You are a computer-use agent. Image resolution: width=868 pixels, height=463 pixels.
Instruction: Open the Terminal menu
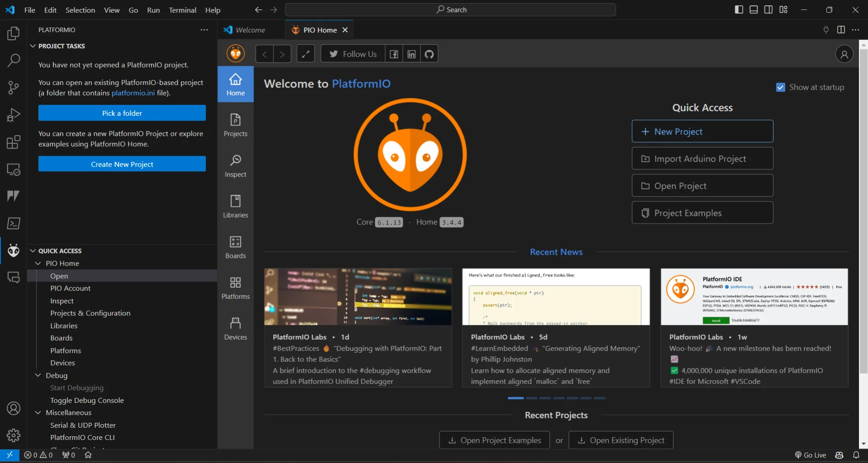pos(182,10)
